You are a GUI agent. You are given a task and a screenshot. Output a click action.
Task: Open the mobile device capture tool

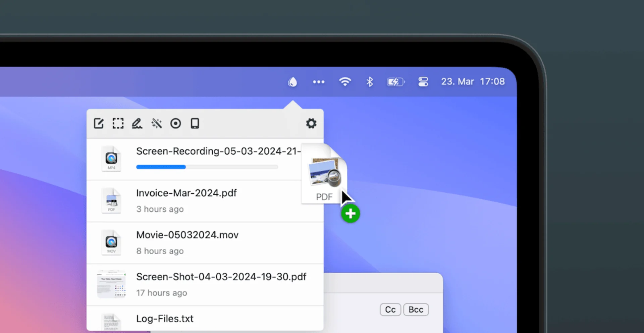tap(195, 123)
